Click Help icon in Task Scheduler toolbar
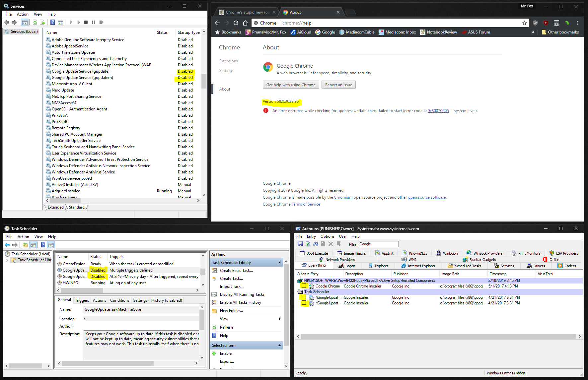This screenshot has height=380, width=588. point(43,245)
